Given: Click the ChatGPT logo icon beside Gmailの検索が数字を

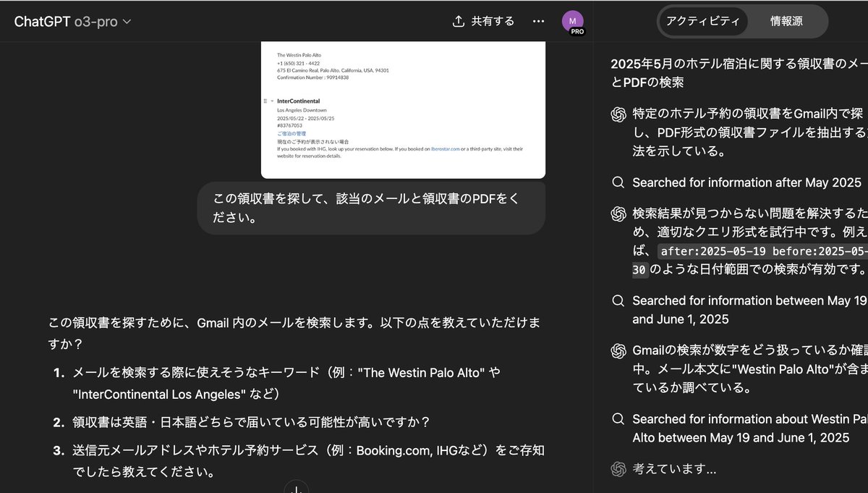Looking at the screenshot, I should pos(618,351).
